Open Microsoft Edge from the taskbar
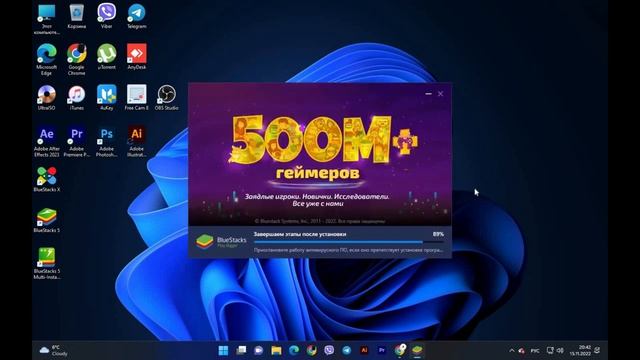640x360 pixels. click(x=294, y=350)
